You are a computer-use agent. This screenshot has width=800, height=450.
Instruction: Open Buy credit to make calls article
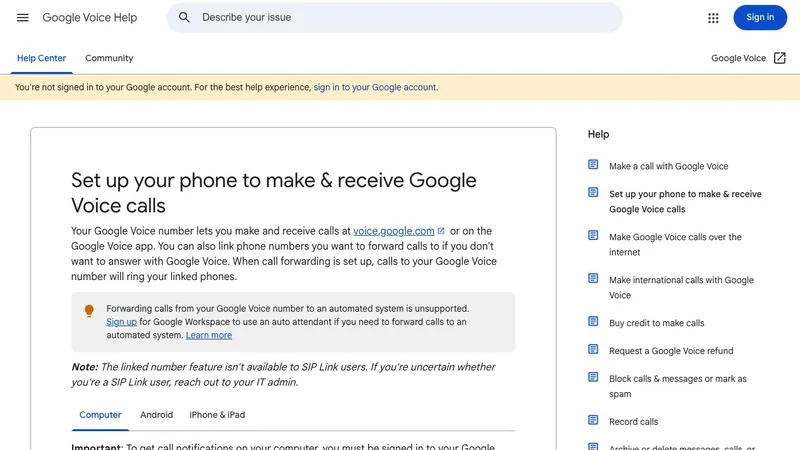pos(657,323)
